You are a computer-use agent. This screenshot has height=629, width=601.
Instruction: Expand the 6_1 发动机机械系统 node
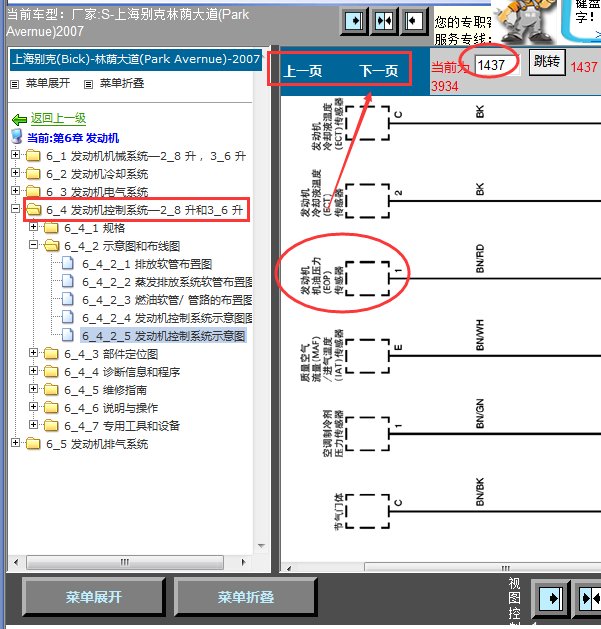tap(15, 154)
